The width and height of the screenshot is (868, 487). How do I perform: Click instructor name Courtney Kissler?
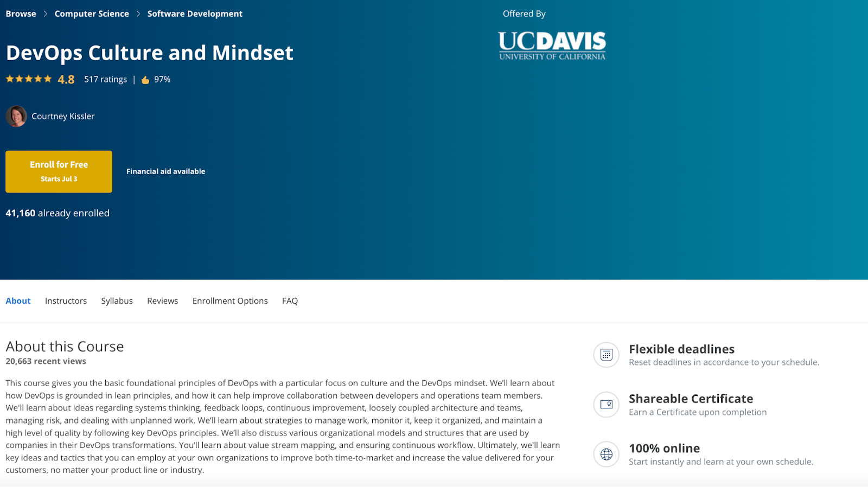tap(63, 116)
